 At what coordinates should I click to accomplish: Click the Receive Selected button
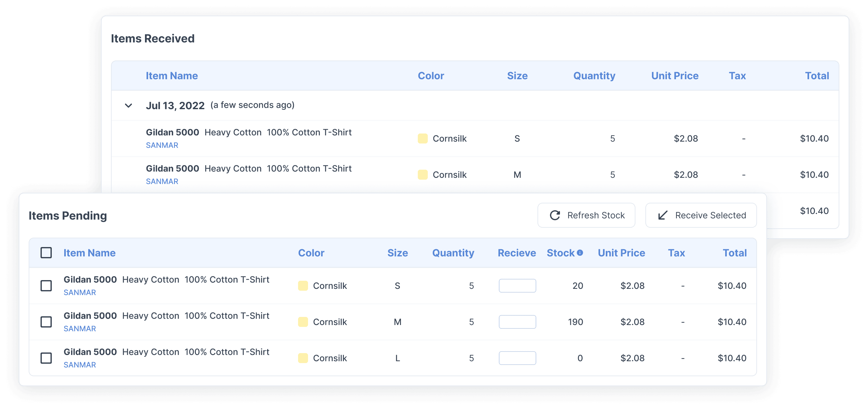pyautogui.click(x=701, y=215)
